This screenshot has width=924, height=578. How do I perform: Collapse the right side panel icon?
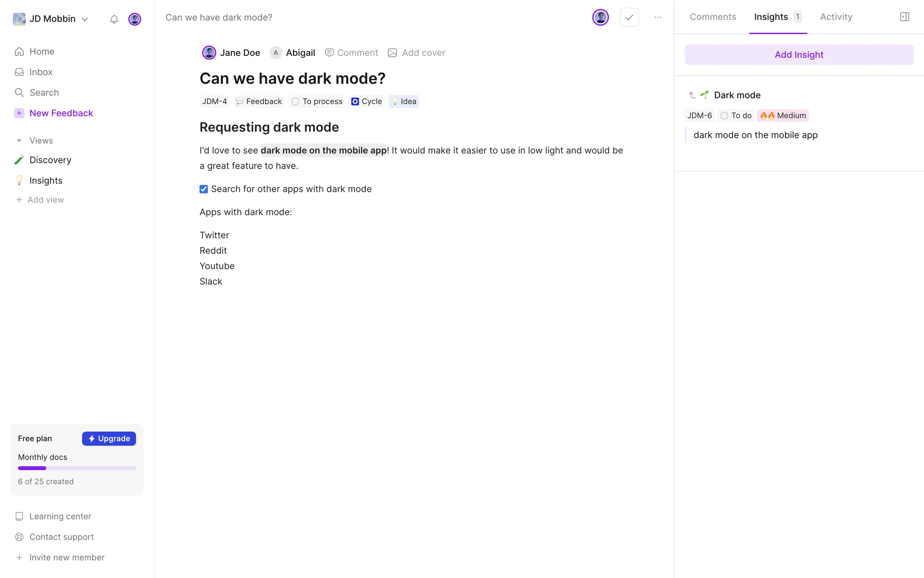pos(904,17)
